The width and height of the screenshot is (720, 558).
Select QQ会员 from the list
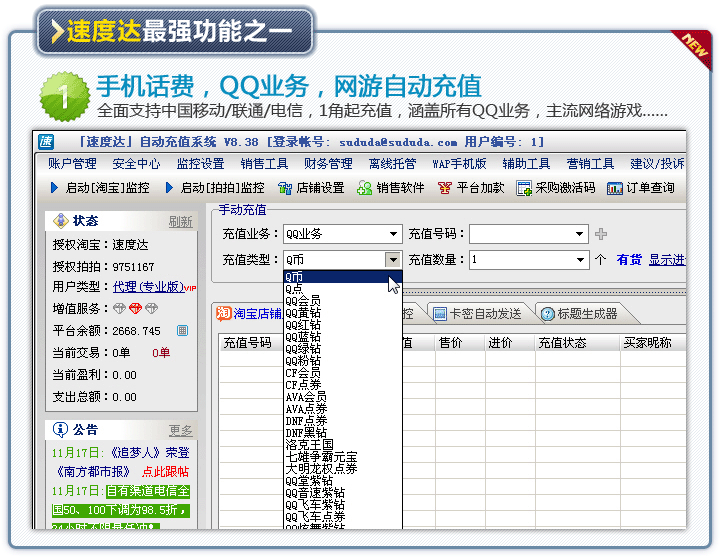tap(343, 301)
